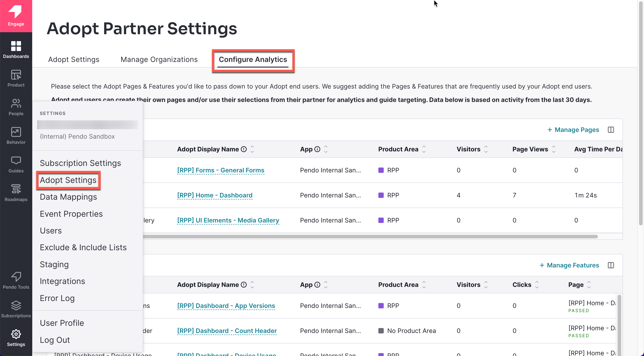644x356 pixels.
Task: Click info icon next to Pages App header
Action: click(317, 149)
